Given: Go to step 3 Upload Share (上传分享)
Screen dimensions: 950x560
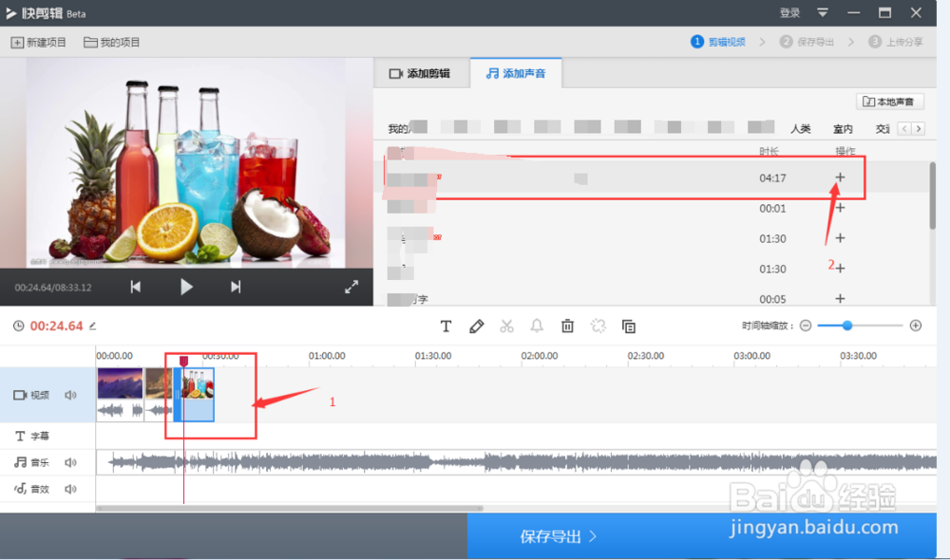Looking at the screenshot, I should pyautogui.click(x=896, y=42).
